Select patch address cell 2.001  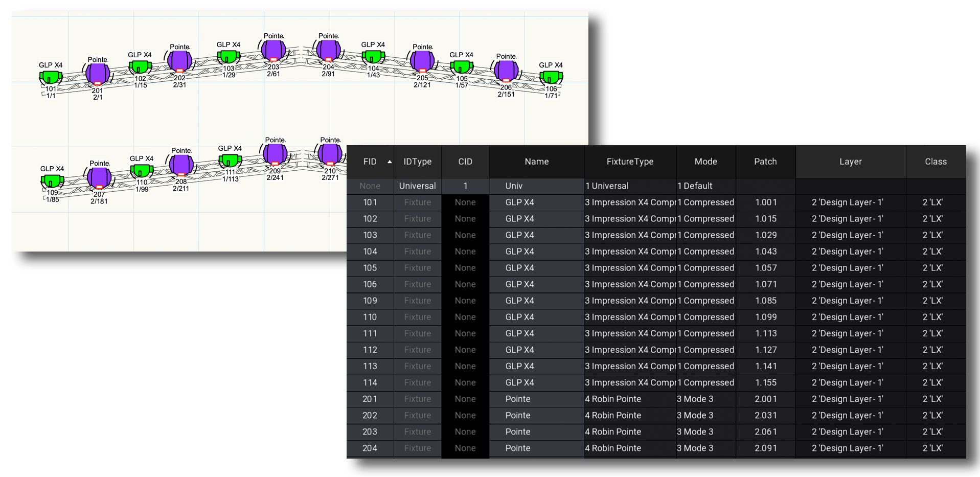pyautogui.click(x=766, y=399)
